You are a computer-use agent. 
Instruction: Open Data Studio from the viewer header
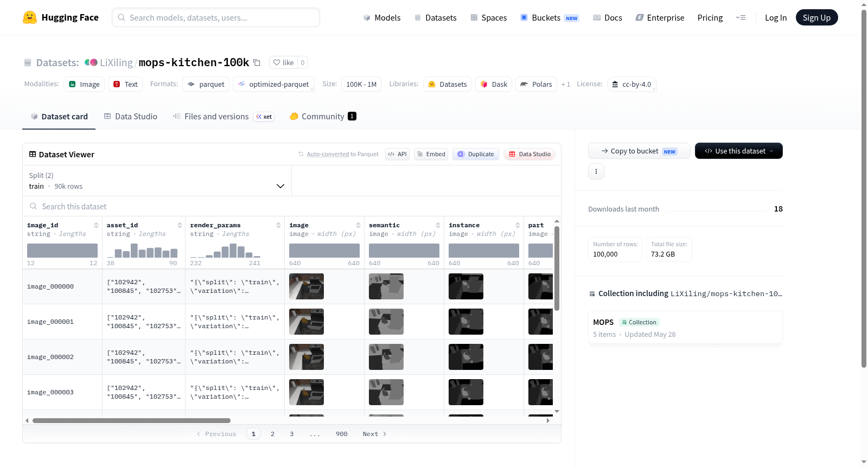[529, 154]
